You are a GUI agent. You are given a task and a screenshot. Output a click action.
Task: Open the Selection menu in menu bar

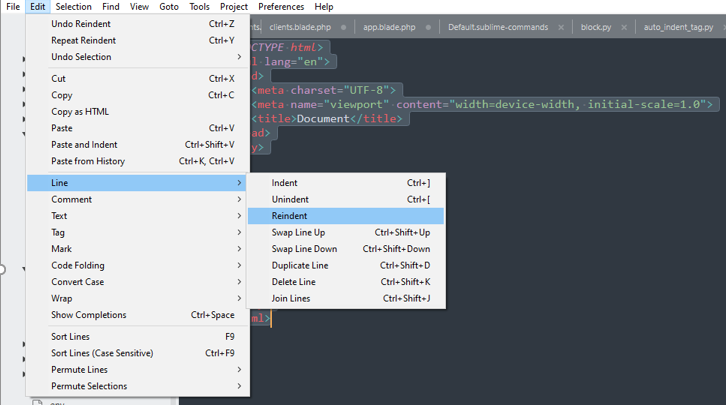[73, 7]
